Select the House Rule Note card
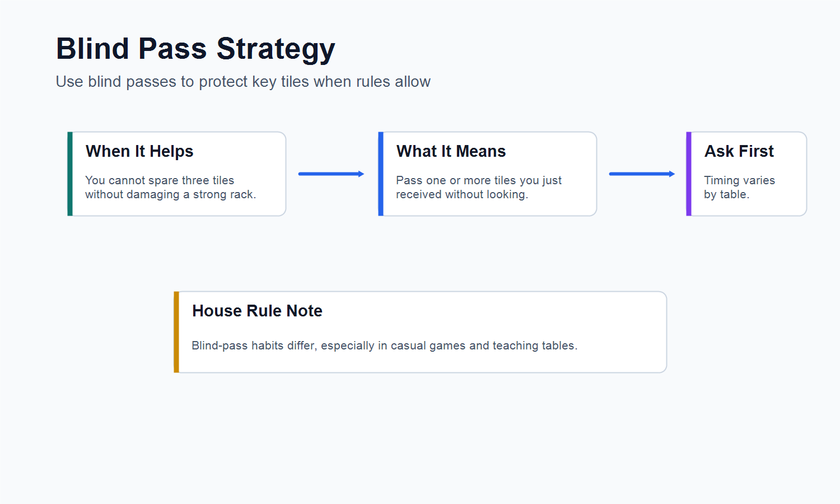The width and height of the screenshot is (840, 504). tap(420, 332)
